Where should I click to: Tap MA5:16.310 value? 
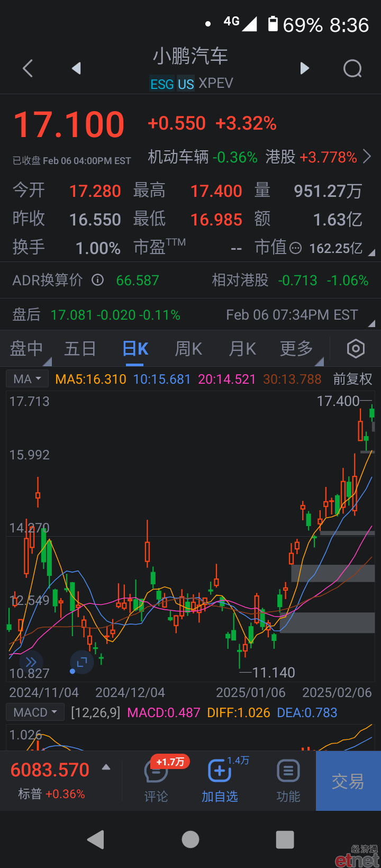90,379
